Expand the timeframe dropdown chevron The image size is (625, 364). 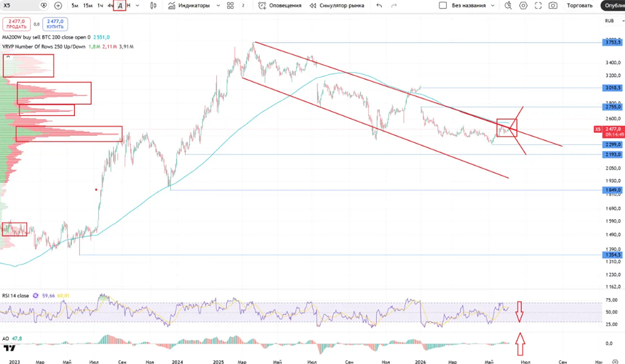pos(137,6)
